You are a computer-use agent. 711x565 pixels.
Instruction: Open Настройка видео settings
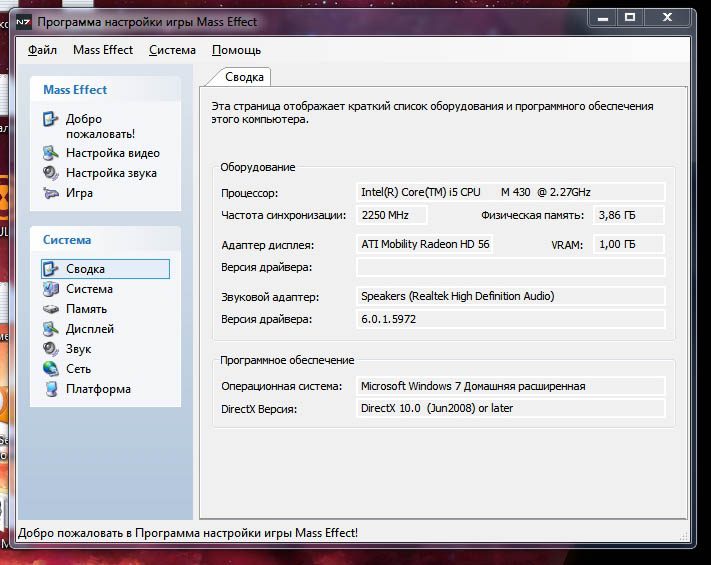click(x=113, y=153)
